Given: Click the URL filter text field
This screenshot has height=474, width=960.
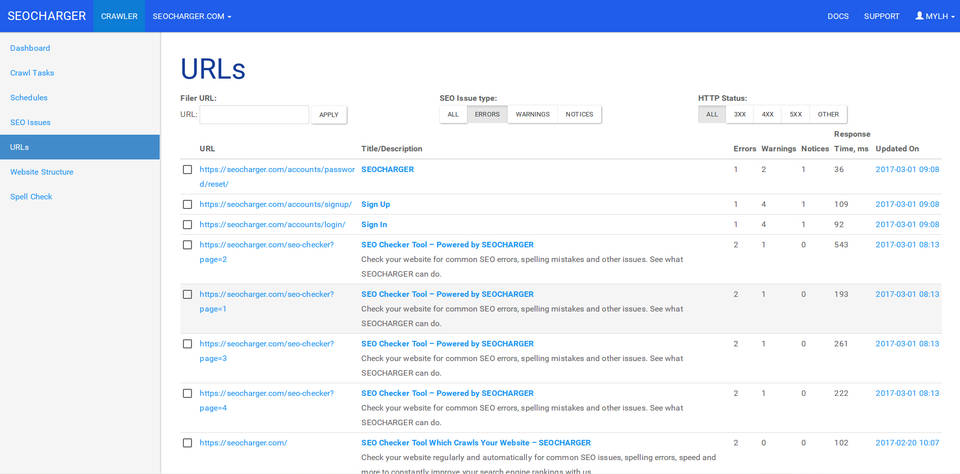Looking at the screenshot, I should [x=254, y=115].
